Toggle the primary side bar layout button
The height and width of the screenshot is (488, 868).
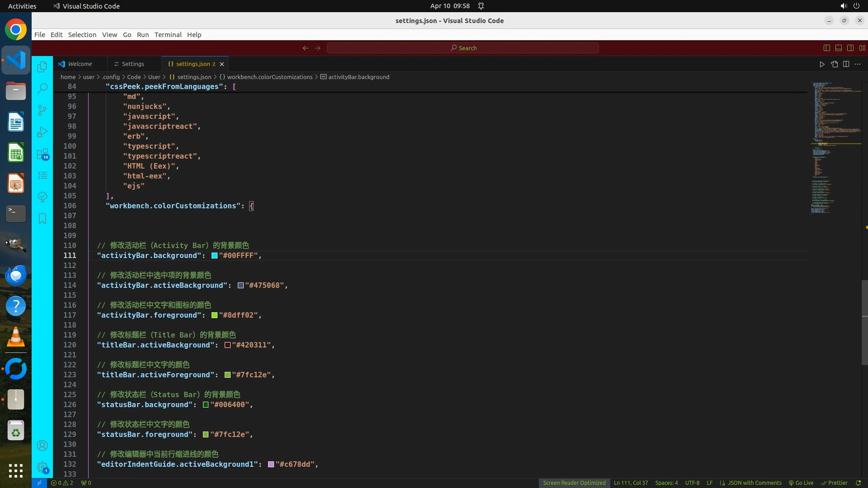(x=827, y=48)
